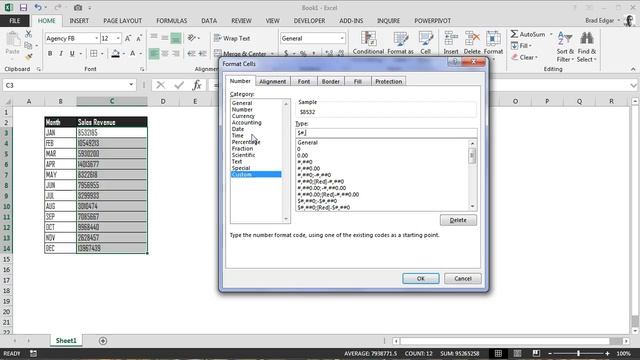Switch to the FORMULAS ribbon tab
640x360 pixels.
click(x=171, y=21)
